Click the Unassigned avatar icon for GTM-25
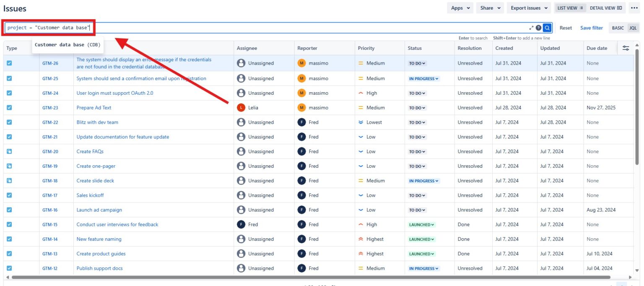This screenshot has height=286, width=644. (x=240, y=78)
